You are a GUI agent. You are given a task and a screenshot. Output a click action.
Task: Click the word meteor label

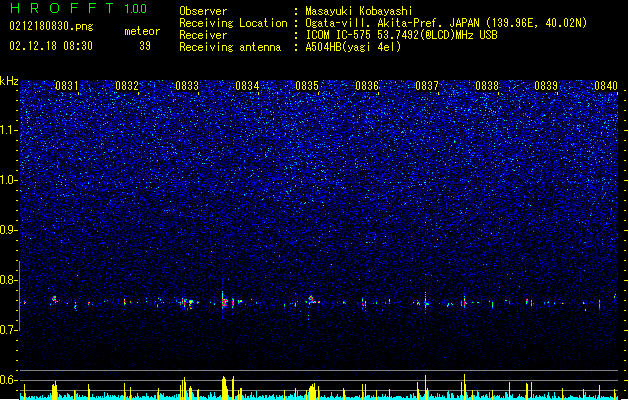point(142,31)
